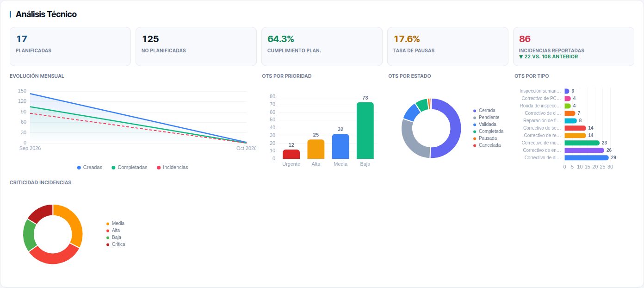The width and height of the screenshot is (644, 288).
Task: Select the 'Inspección seman...' bar showing 3
Action: pos(567,91)
